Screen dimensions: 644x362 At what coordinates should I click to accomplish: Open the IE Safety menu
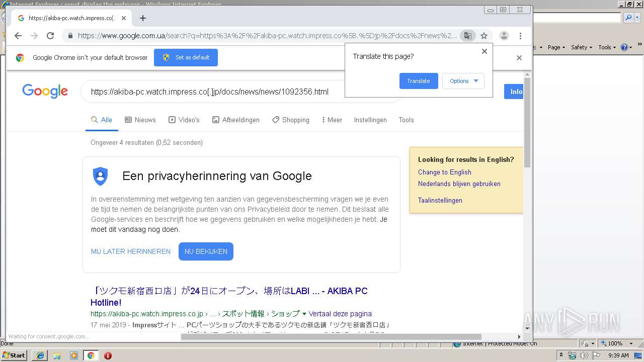(x=582, y=47)
